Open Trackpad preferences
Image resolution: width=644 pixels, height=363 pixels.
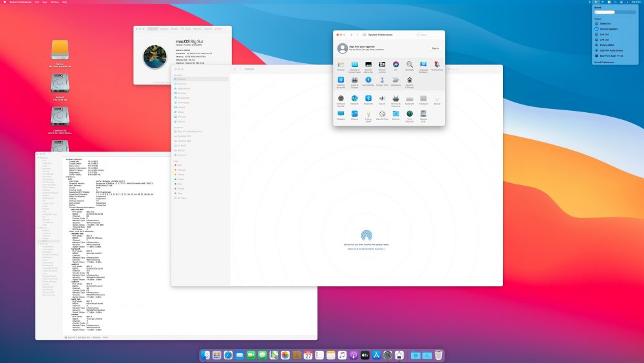(x=424, y=101)
